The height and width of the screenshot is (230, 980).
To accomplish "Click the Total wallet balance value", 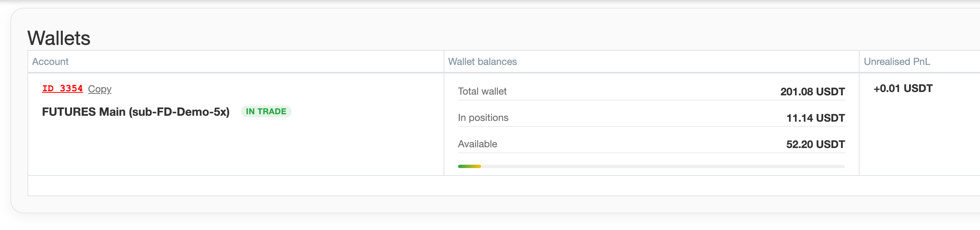I will pos(812,91).
